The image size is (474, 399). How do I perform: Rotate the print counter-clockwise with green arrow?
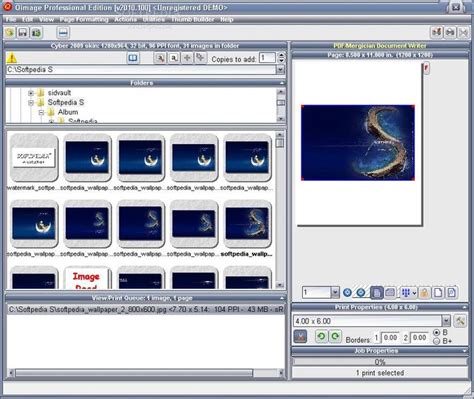tap(321, 336)
